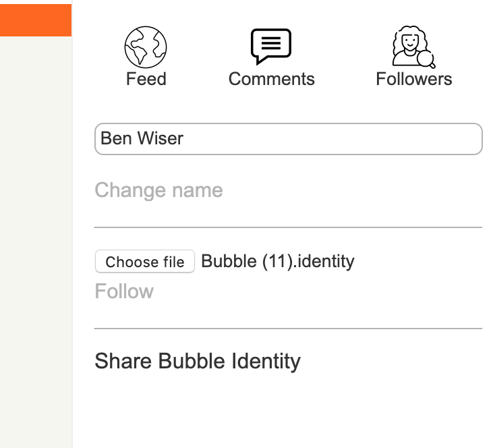Click the empty area below Share Bubble Identity

[x=288, y=412]
